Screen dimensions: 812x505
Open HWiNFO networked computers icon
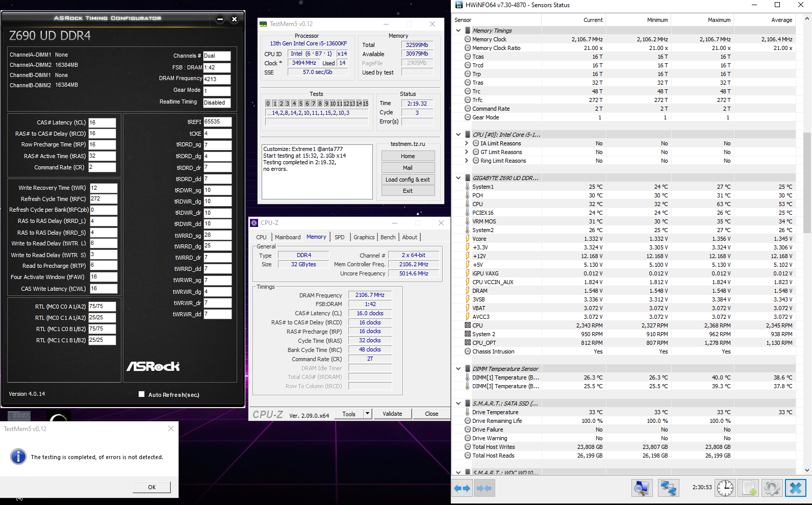668,488
